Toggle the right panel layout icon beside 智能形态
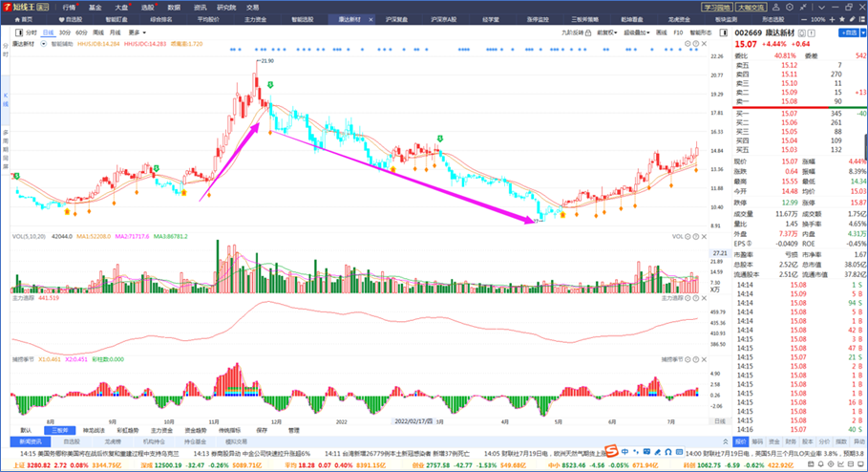The image size is (868, 472). pyautogui.click(x=723, y=32)
